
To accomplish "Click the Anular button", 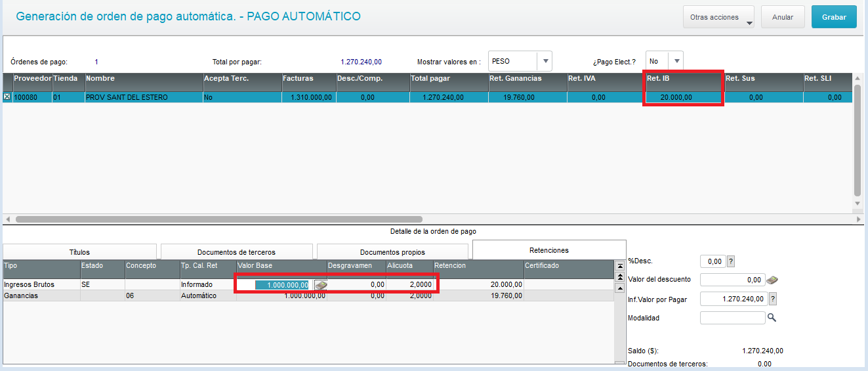I will tap(783, 17).
